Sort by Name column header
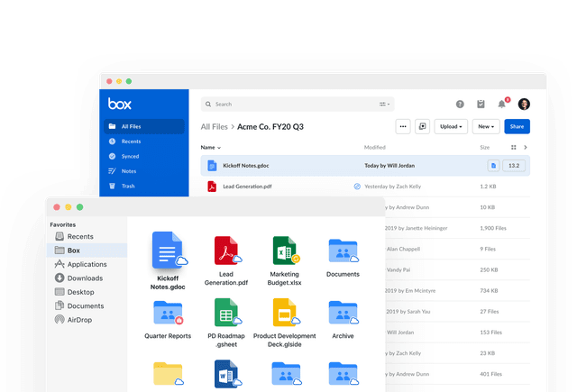 point(210,148)
